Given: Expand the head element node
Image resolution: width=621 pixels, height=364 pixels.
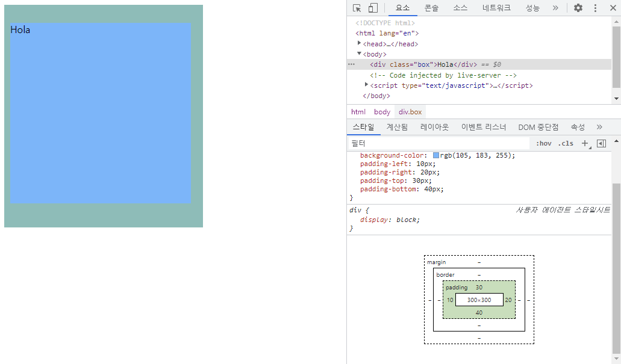Looking at the screenshot, I should click(x=359, y=43).
